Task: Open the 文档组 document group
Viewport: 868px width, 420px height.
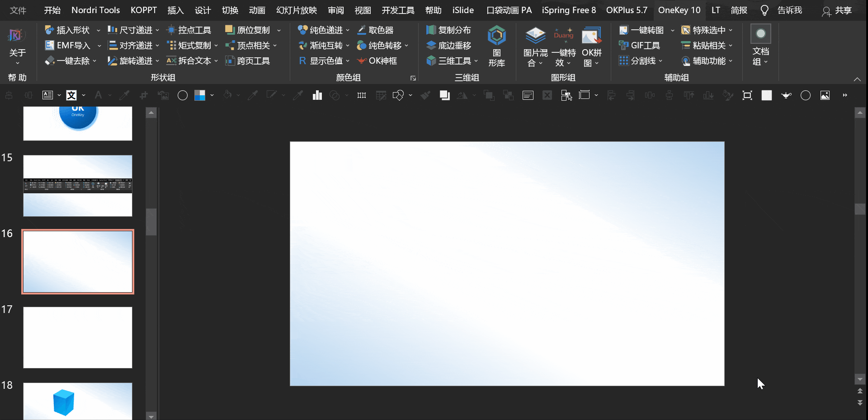Action: (760, 45)
